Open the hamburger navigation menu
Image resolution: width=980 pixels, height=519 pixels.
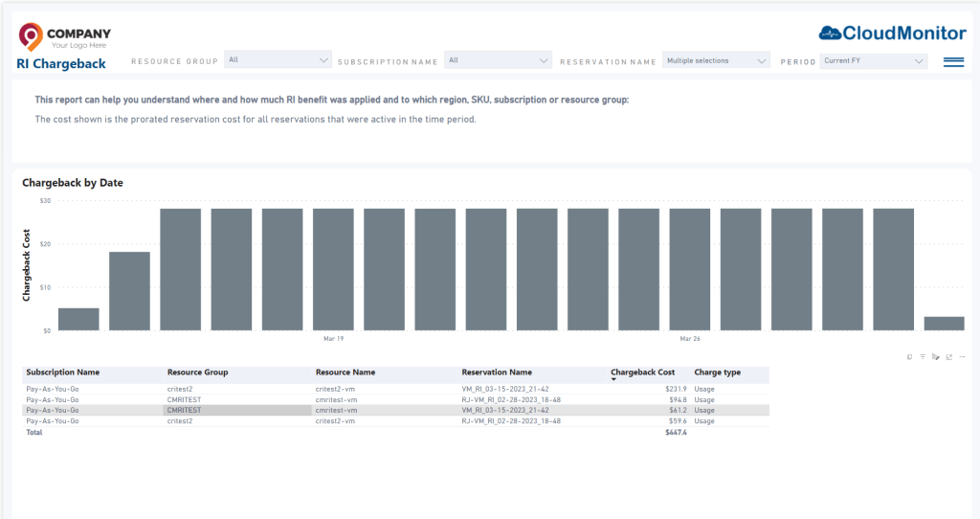pyautogui.click(x=953, y=61)
